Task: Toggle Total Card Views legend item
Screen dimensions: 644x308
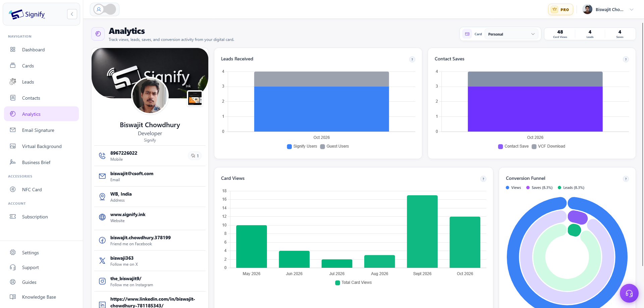Action: [x=354, y=283]
